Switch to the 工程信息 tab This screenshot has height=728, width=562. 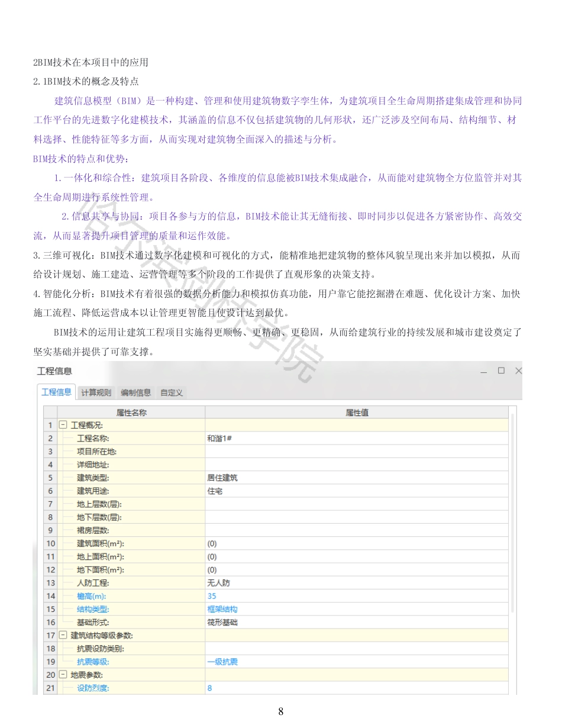(56, 392)
